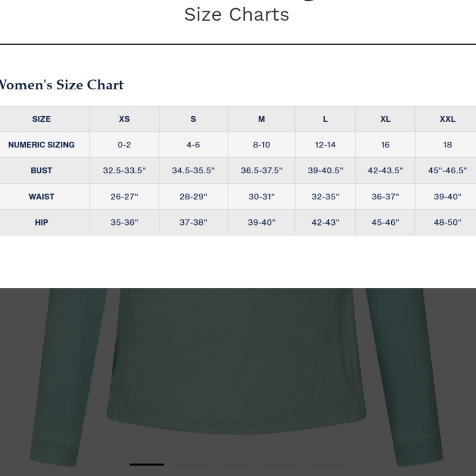Click the 48-50" hip measurement cell
The width and height of the screenshot is (476, 476).
click(x=447, y=222)
